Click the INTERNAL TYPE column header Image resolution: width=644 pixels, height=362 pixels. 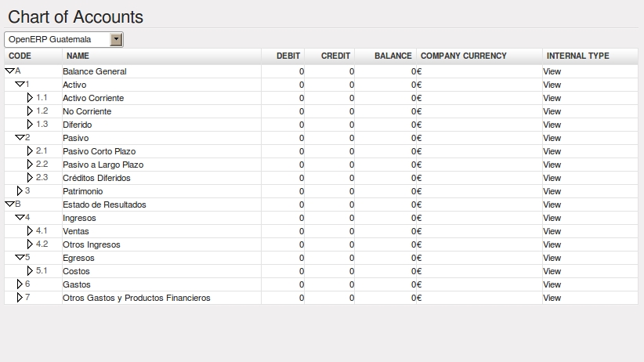[577, 56]
